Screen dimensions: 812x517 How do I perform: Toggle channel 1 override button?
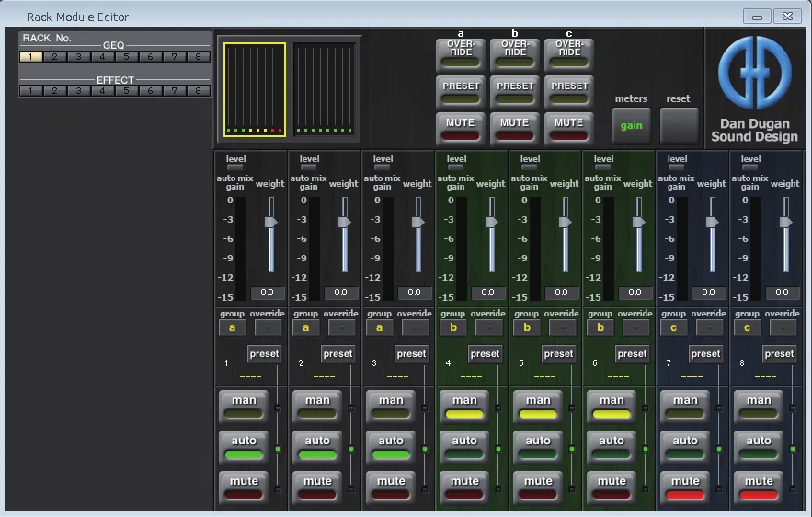click(x=269, y=327)
